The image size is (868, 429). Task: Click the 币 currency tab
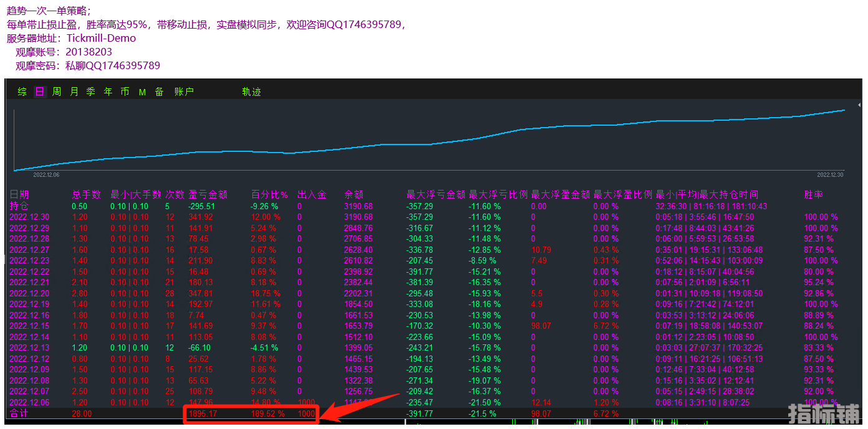click(x=125, y=92)
